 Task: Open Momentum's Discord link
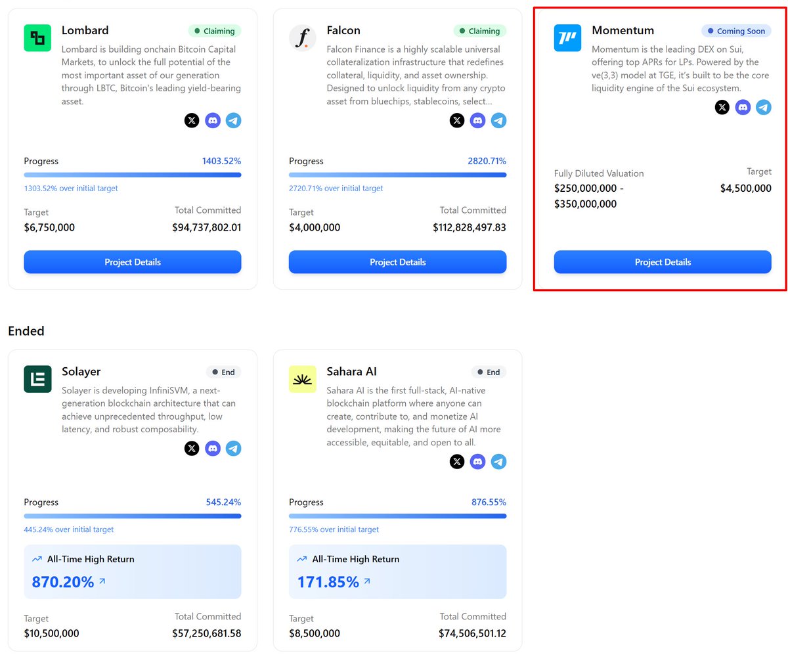(x=743, y=107)
